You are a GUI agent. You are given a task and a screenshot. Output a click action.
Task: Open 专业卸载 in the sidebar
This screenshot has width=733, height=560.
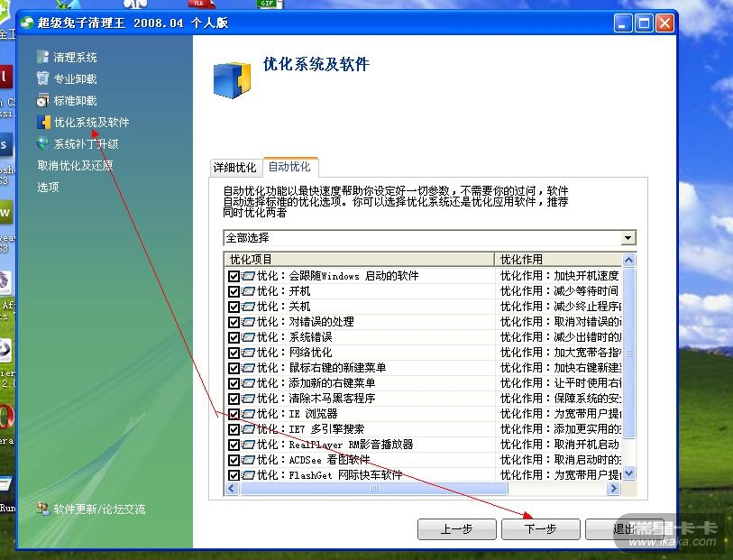pyautogui.click(x=75, y=78)
